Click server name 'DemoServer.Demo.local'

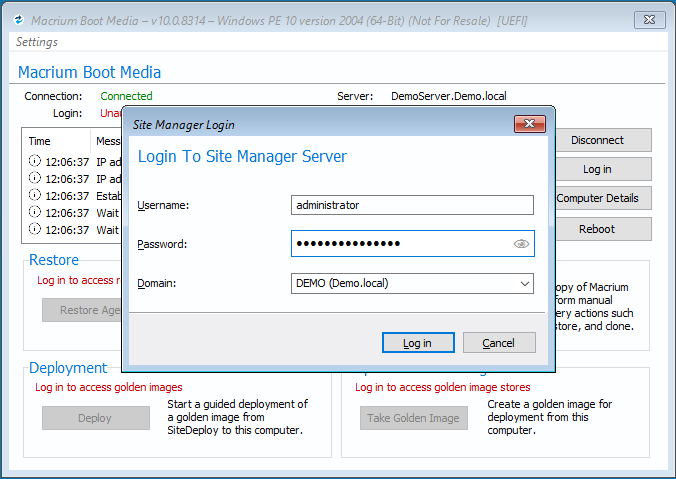pos(449,96)
